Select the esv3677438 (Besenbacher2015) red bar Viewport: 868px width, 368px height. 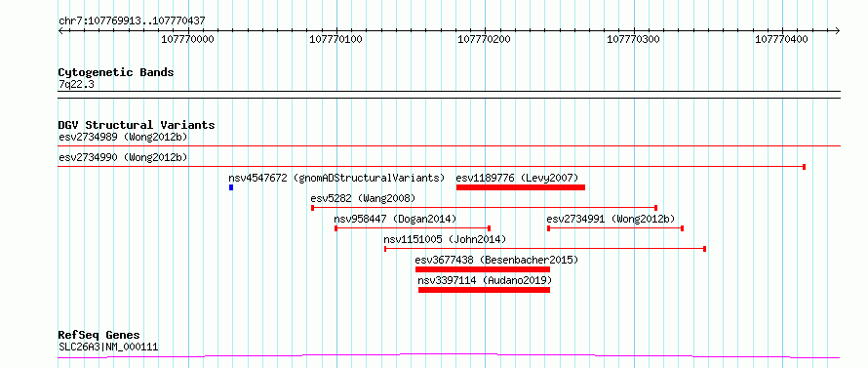click(483, 269)
